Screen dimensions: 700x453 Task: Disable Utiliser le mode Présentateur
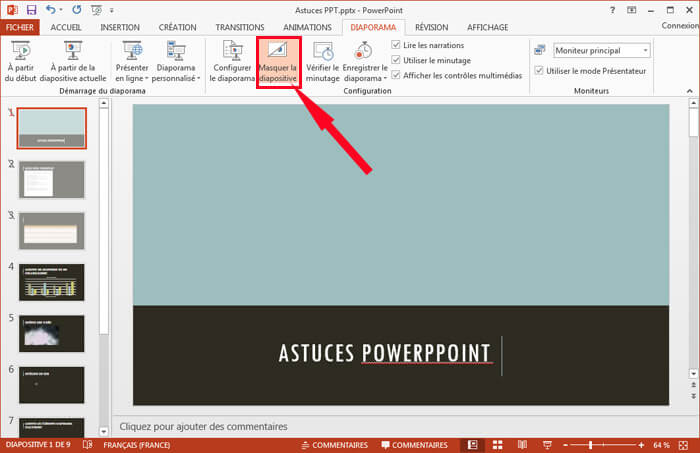[x=540, y=71]
